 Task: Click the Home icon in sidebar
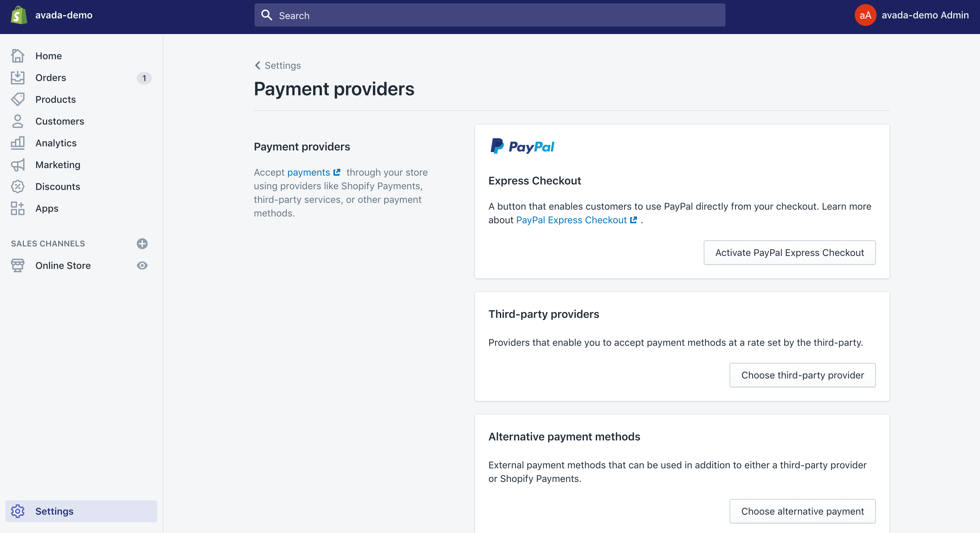coord(18,55)
